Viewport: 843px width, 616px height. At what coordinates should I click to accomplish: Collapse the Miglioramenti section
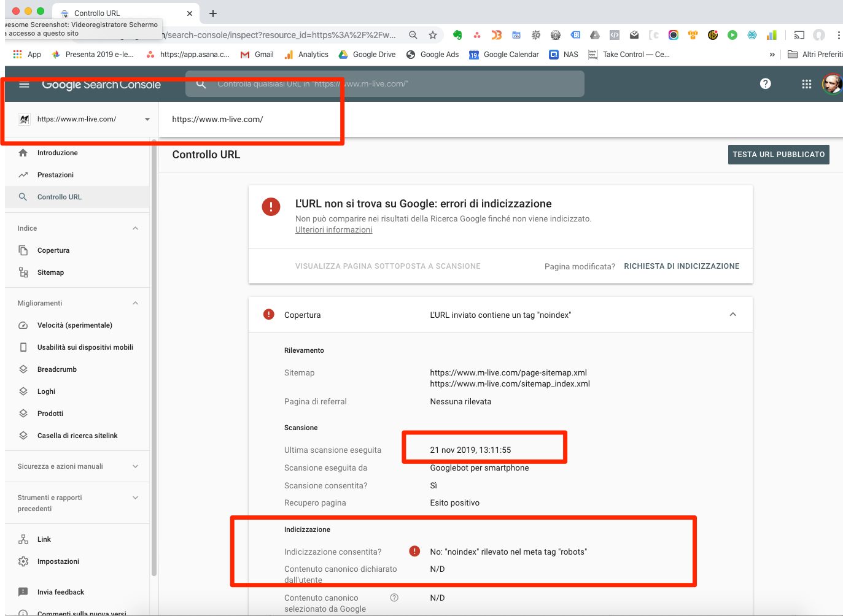coord(135,303)
